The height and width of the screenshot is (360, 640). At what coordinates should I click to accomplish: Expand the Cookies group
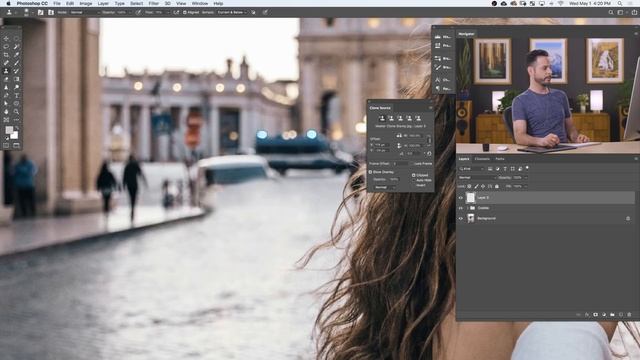tap(467, 208)
